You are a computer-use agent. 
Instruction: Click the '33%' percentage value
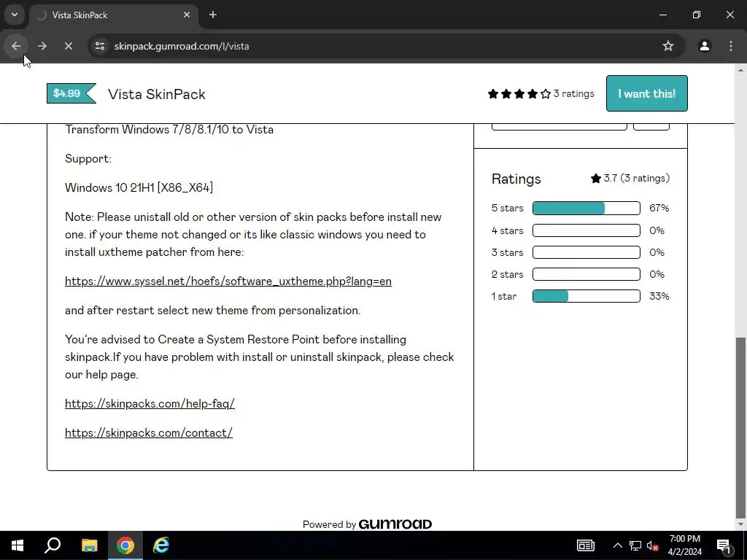tap(659, 296)
